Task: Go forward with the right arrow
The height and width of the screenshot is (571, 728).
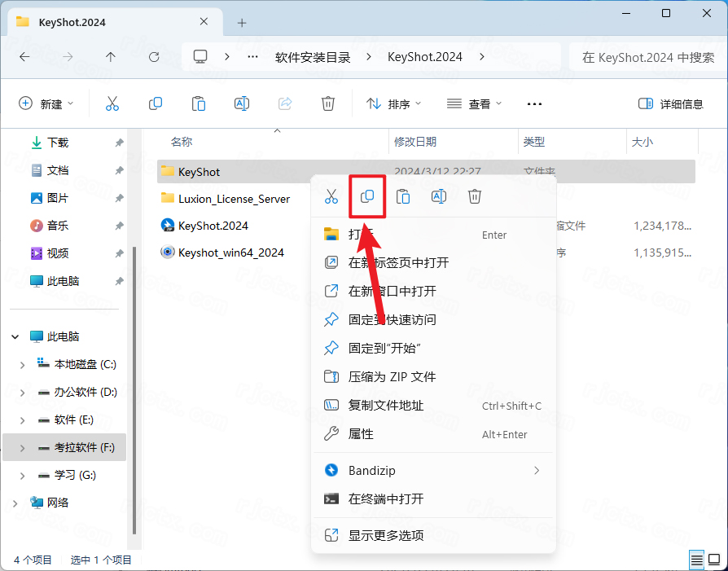Action: [x=68, y=57]
